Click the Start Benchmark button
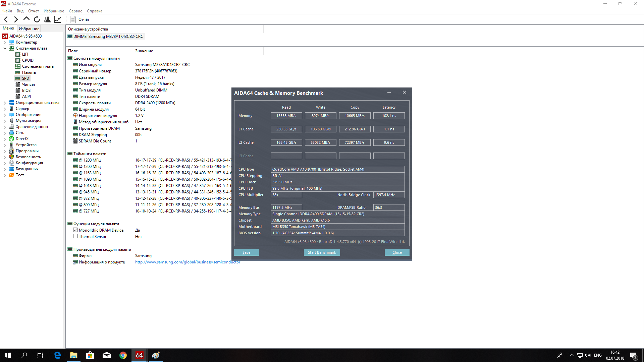 322,253
